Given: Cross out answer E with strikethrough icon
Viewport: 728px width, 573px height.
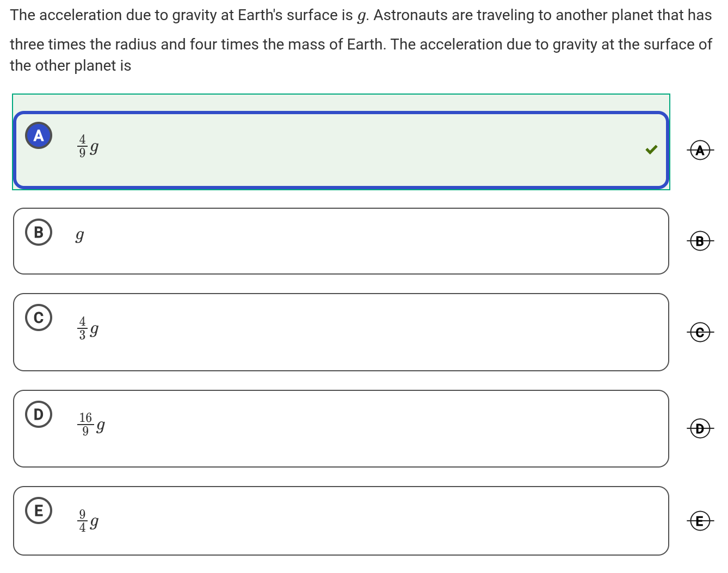Looking at the screenshot, I should click(x=700, y=521).
